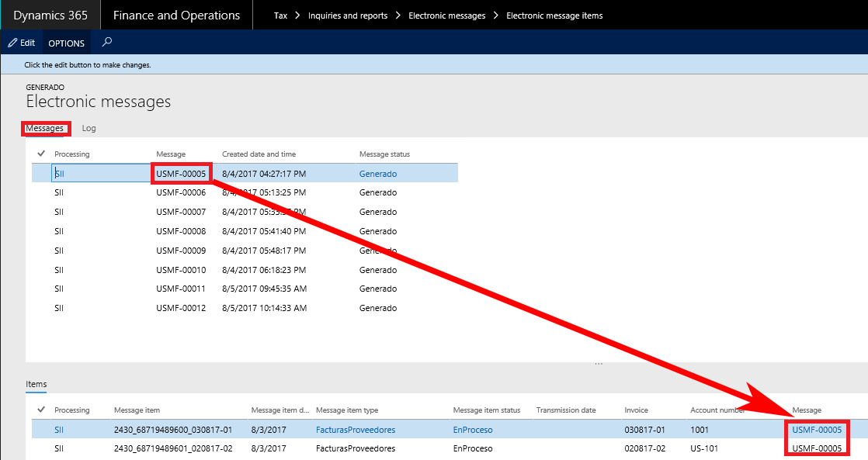
Task: Click 8/4/2017 06:18:23 PM date cell
Action: click(264, 270)
